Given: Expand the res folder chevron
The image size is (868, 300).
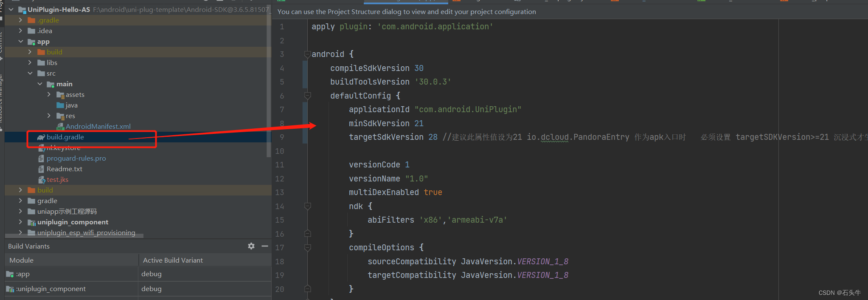Looking at the screenshot, I should [49, 116].
